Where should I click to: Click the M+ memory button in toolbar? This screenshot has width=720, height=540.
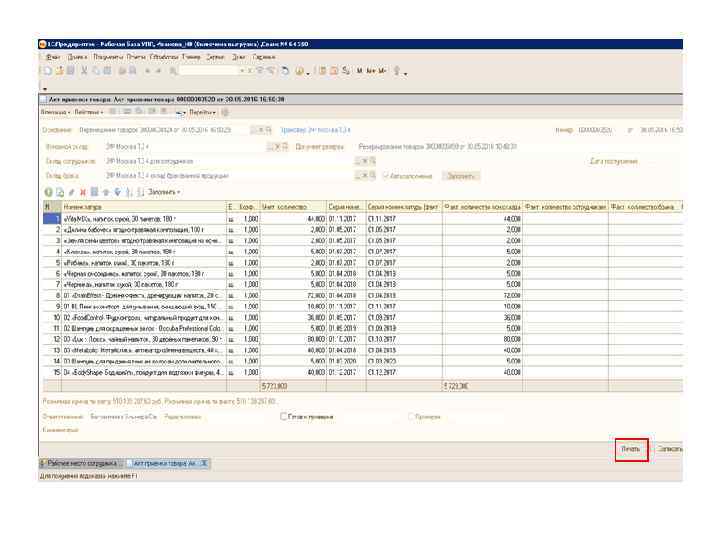(371, 71)
